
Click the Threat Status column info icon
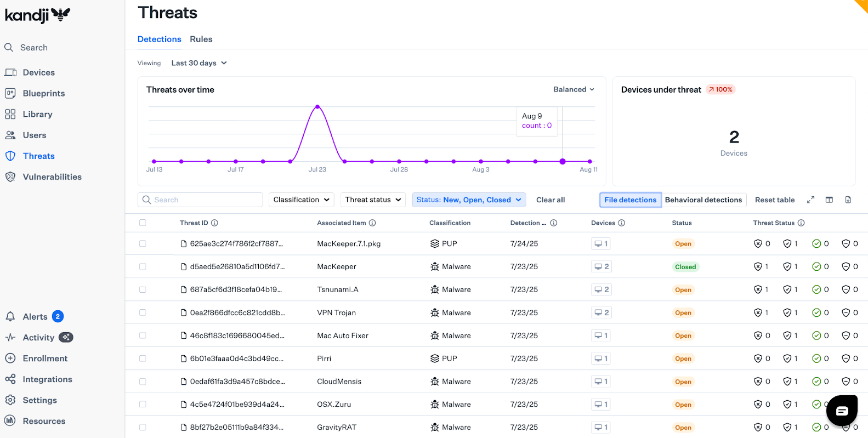click(x=801, y=223)
